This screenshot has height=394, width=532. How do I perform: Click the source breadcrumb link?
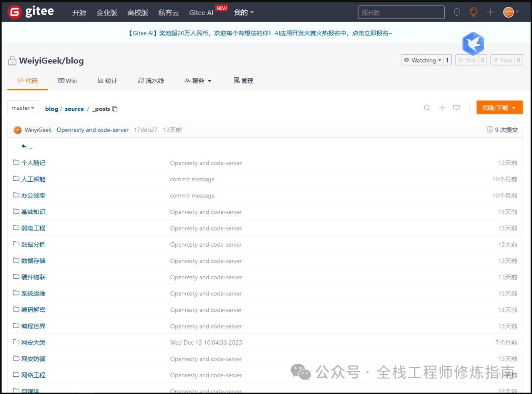pyautogui.click(x=74, y=108)
